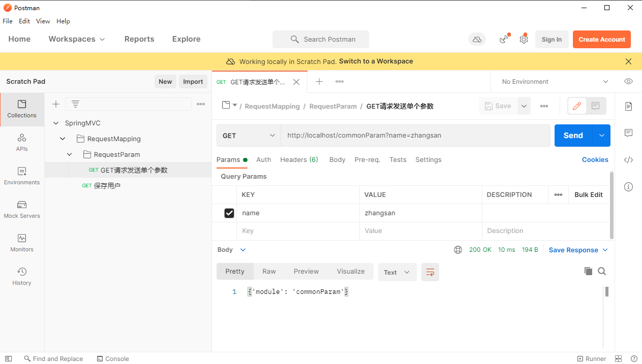
Task: Search the response with the magnifier icon
Action: click(x=602, y=271)
